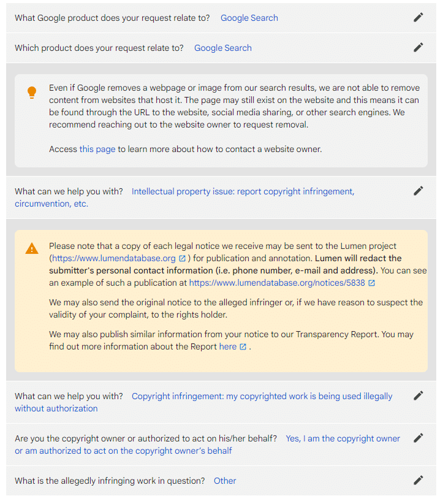
Task: Click external-link icon next to 'here'
Action: pyautogui.click(x=243, y=347)
